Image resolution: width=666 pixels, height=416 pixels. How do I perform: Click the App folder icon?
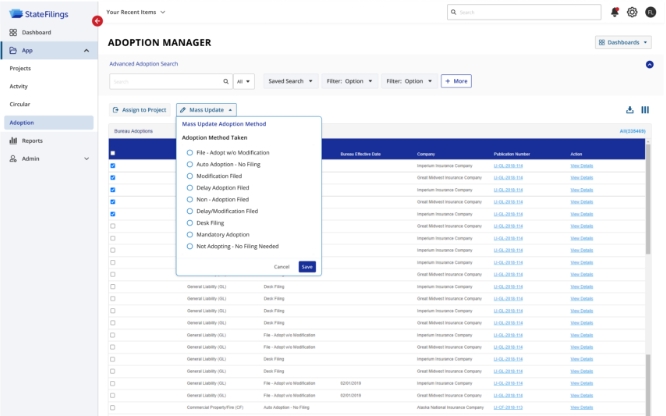pos(13,51)
